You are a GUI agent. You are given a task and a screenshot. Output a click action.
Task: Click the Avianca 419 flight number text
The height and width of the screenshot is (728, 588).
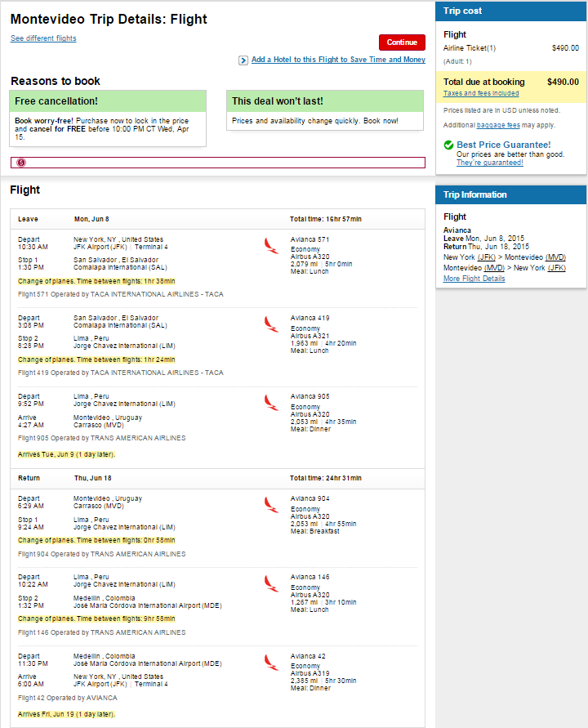point(310,318)
